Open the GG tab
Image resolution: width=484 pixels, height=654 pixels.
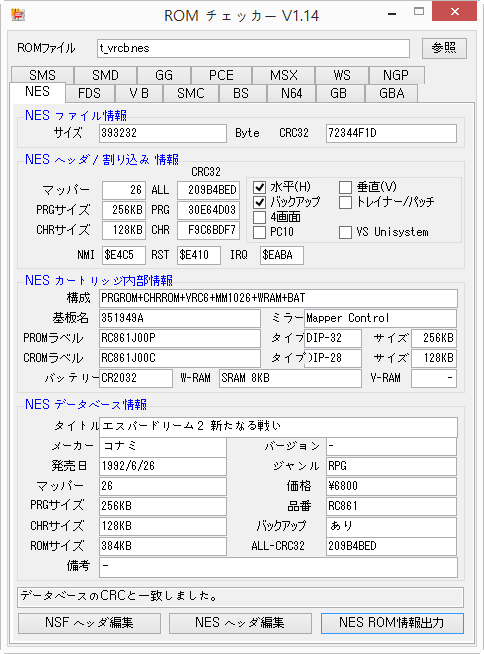(x=164, y=75)
